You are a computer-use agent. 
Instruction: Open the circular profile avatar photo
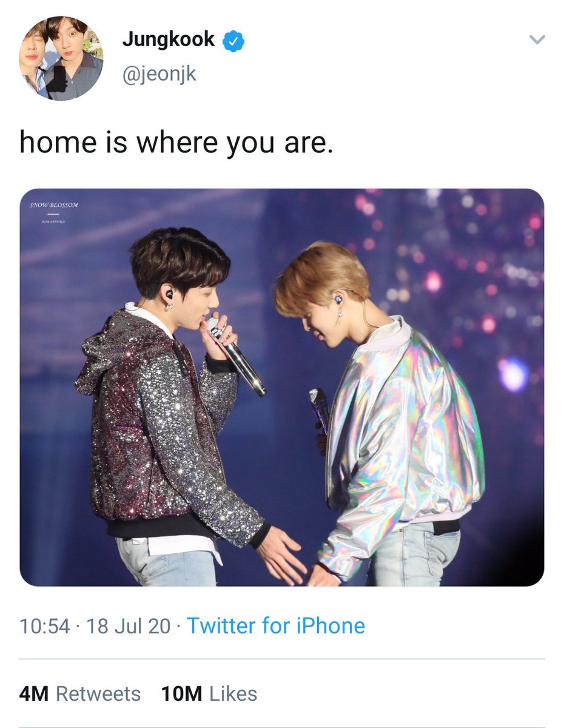[61, 58]
